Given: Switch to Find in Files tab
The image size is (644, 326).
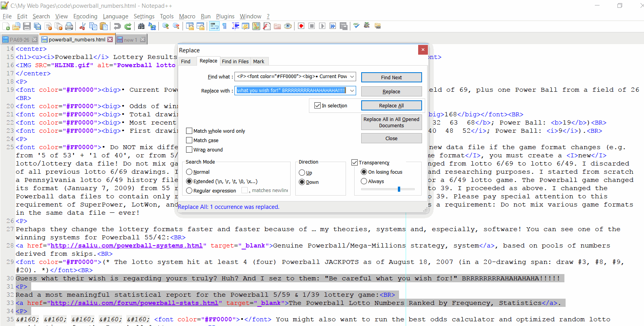Looking at the screenshot, I should click(235, 61).
